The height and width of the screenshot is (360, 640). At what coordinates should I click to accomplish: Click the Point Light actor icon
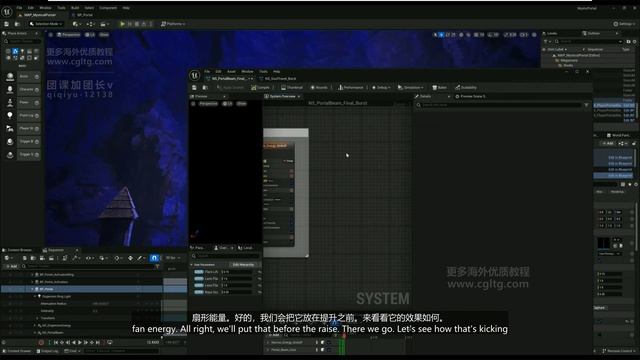pyautogui.click(x=10, y=116)
